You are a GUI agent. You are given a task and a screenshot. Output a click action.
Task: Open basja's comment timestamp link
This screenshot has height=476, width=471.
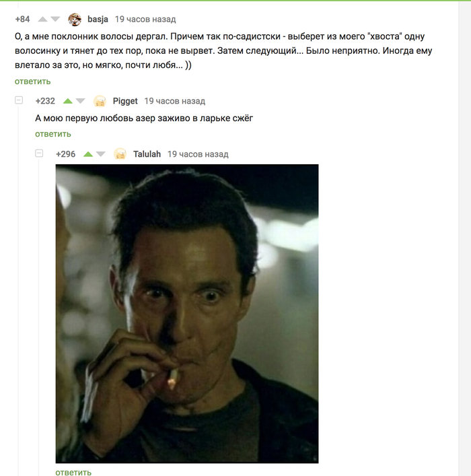145,20
